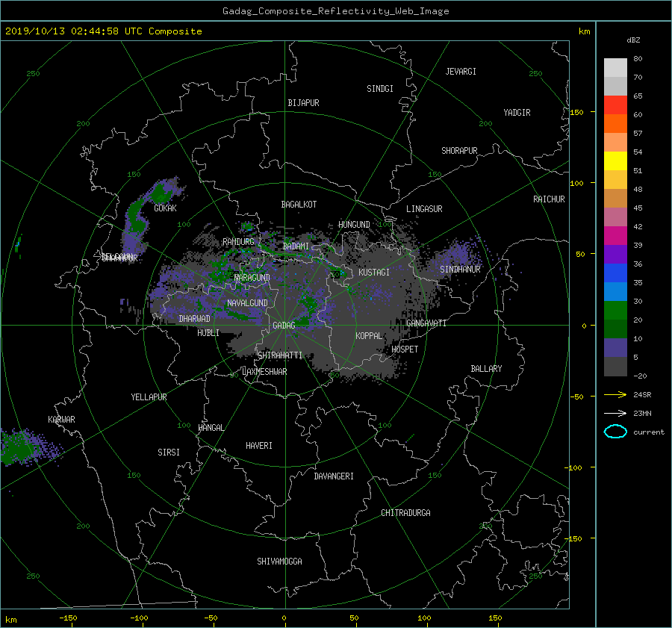Click the dBZ legend heading

coord(633,40)
